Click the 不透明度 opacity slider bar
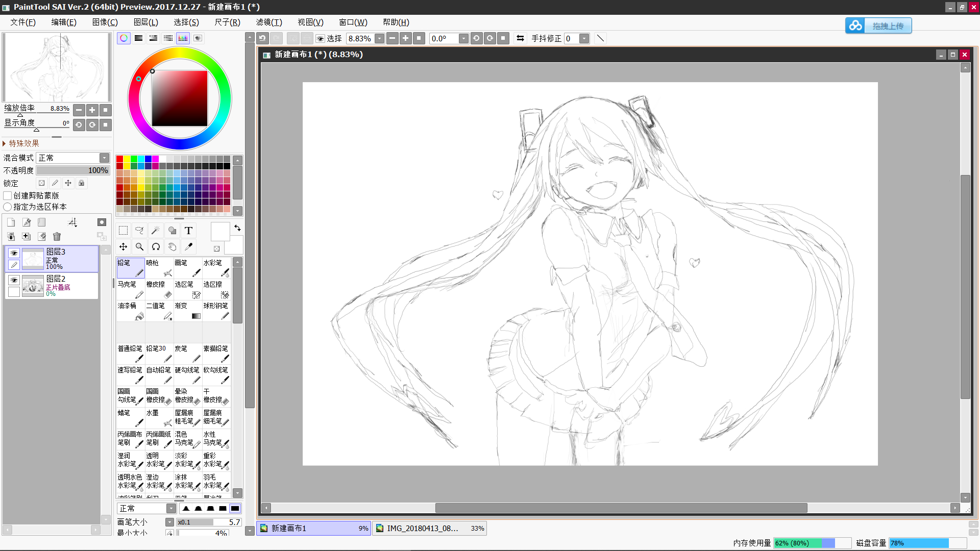 point(72,170)
